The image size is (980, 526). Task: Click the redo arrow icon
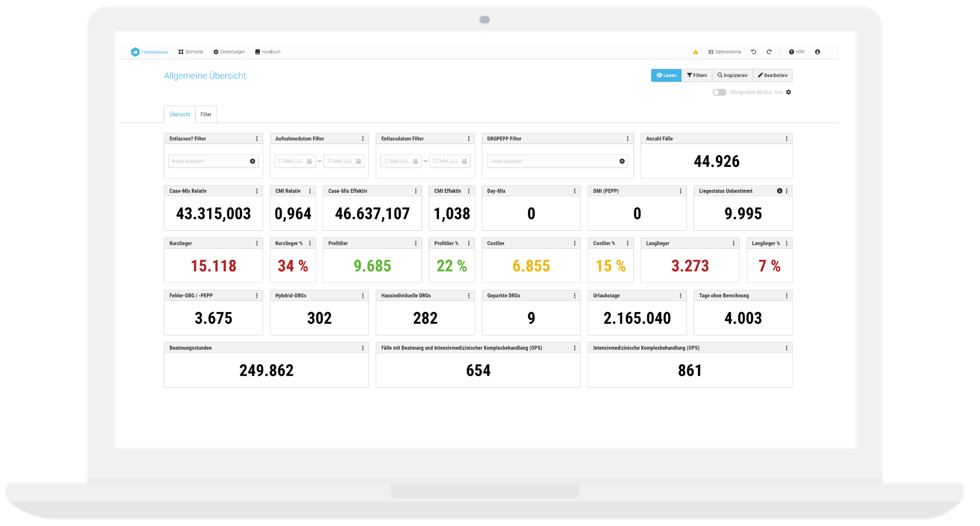click(x=769, y=52)
